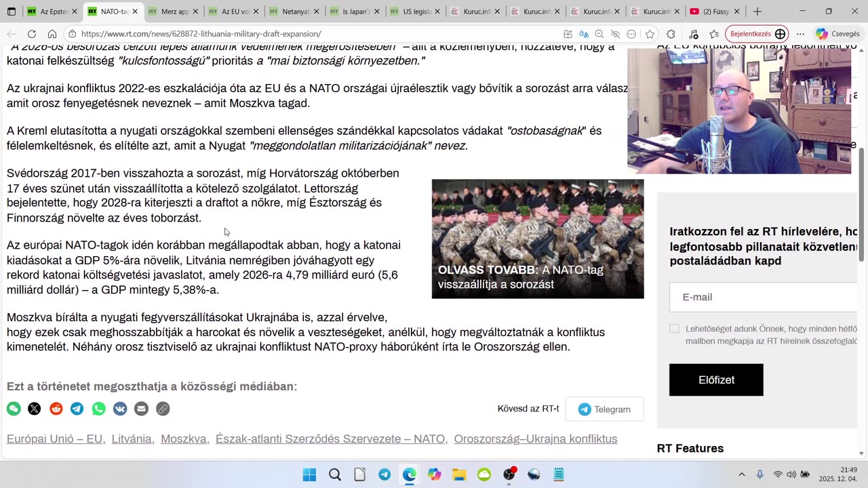Open the 'Moszkva' tag link
This screenshot has width=868, height=488.
184,439
